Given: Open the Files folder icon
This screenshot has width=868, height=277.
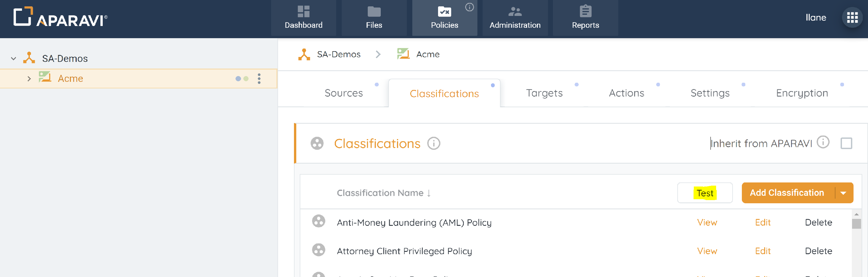Looking at the screenshot, I should click(x=374, y=12).
